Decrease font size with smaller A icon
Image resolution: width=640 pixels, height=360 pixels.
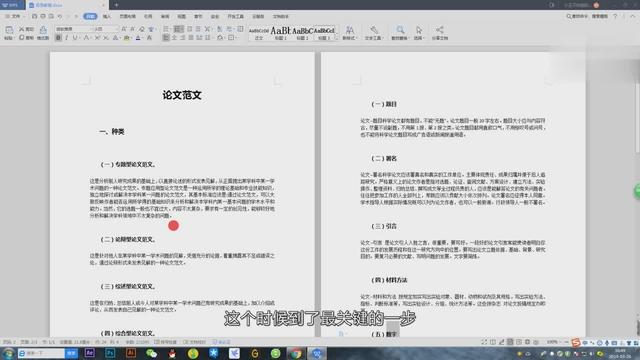[133, 29]
